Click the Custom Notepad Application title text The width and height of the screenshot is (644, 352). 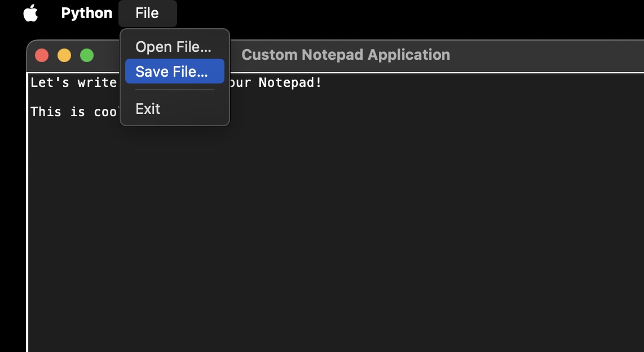(346, 54)
